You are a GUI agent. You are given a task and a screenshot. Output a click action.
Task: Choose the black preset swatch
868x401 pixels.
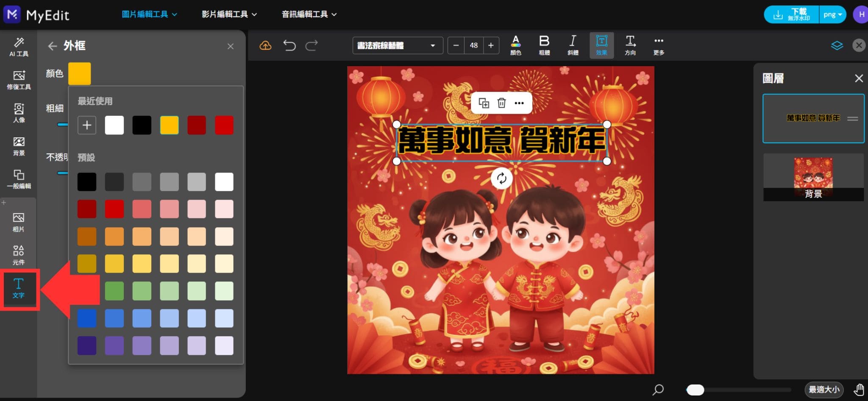(x=87, y=182)
